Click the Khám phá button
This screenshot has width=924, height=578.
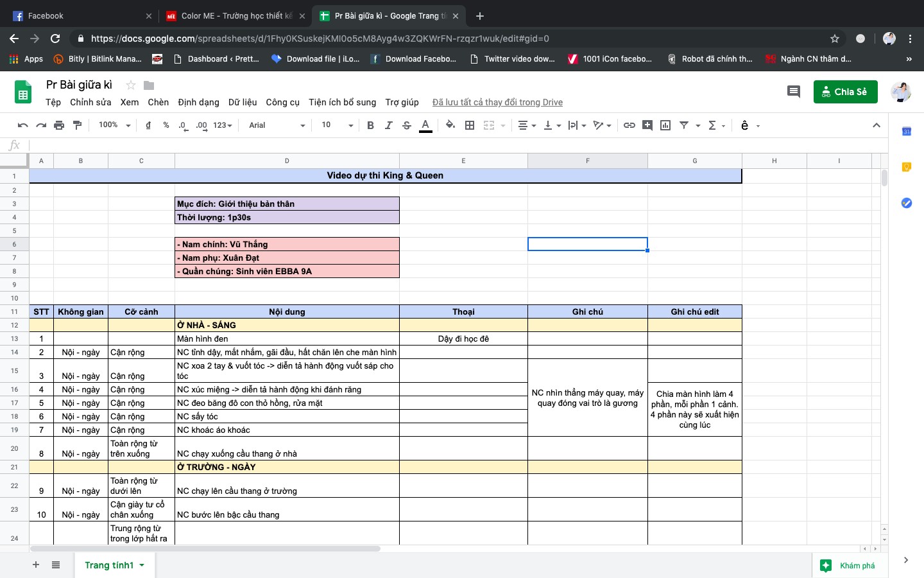[x=850, y=566]
